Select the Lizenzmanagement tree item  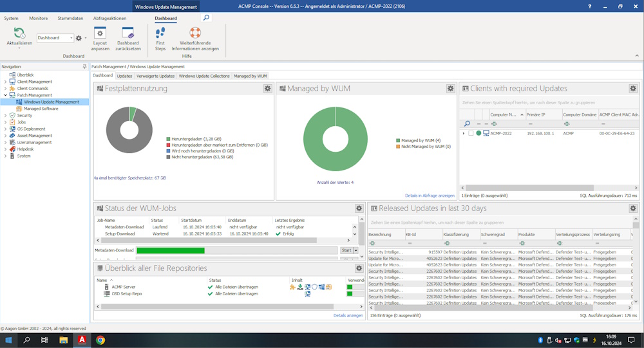click(x=34, y=142)
